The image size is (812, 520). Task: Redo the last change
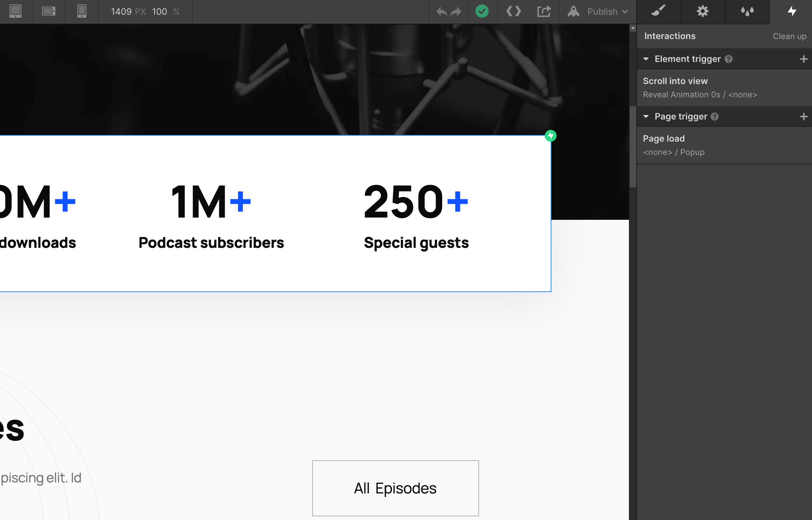click(457, 11)
